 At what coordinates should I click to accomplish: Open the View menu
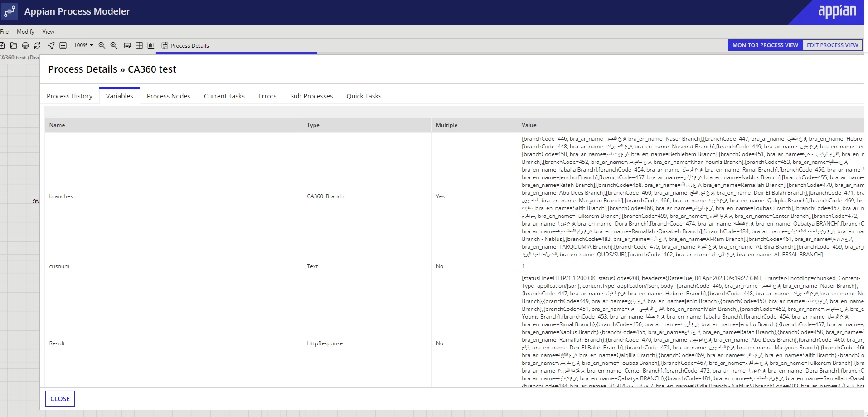point(48,32)
